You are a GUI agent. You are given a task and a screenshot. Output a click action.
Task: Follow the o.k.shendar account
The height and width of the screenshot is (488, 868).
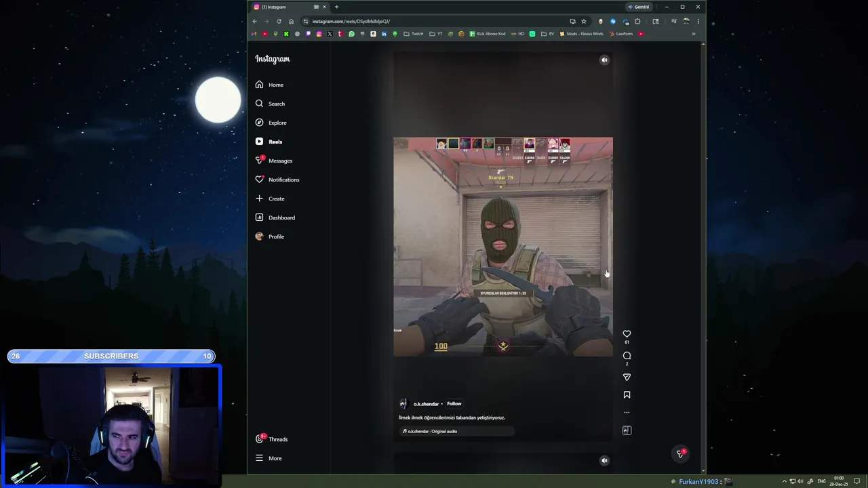(x=454, y=404)
